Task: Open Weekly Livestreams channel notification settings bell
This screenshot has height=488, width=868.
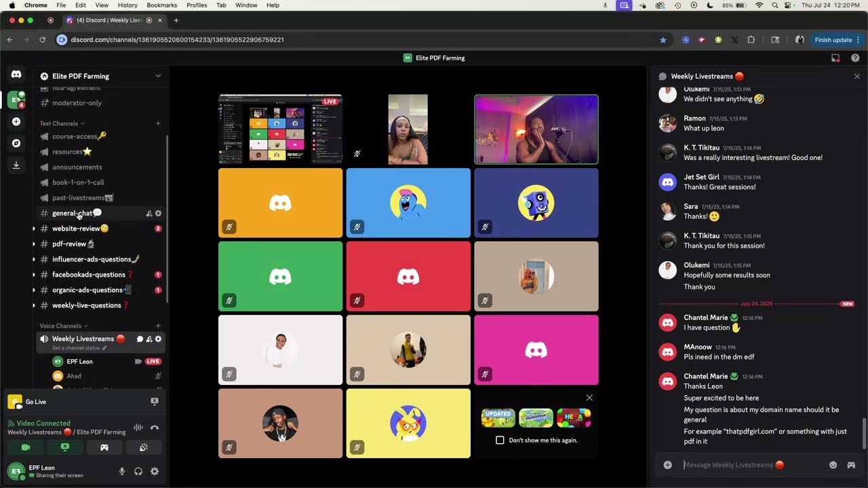Action: tap(158, 339)
